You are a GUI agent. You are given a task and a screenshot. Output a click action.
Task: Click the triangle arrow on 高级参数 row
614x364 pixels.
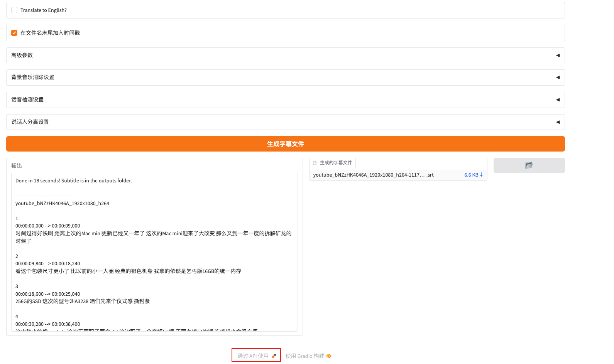coord(558,56)
